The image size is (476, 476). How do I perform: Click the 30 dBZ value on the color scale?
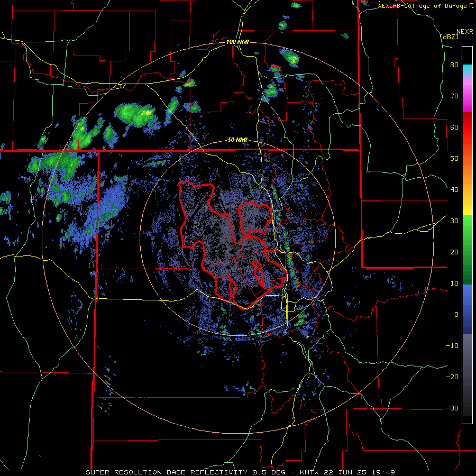pos(454,221)
